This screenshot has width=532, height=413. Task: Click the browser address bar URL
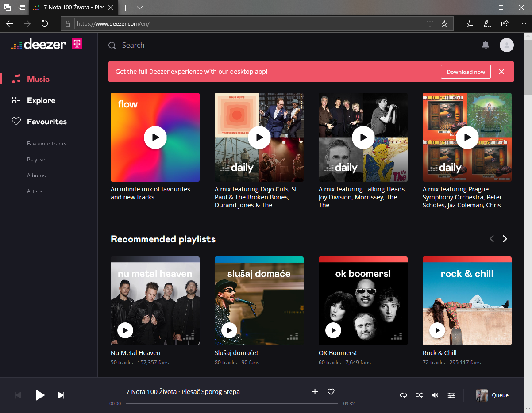[x=113, y=23]
